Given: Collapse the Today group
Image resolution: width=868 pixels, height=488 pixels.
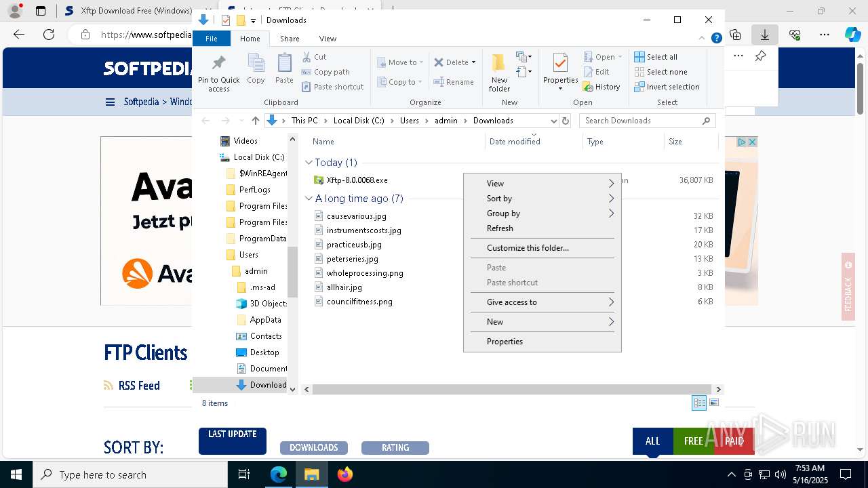Looking at the screenshot, I should 309,163.
